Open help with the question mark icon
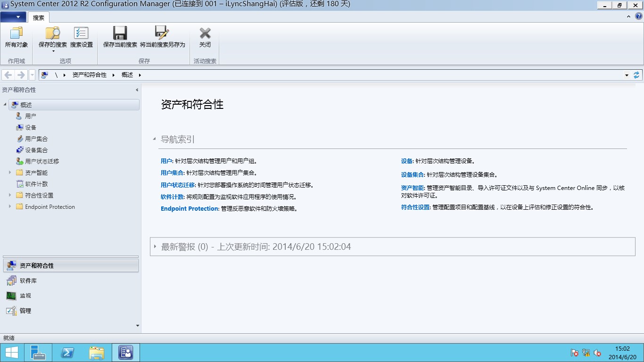Screen dimensions: 644x362 coord(639,16)
